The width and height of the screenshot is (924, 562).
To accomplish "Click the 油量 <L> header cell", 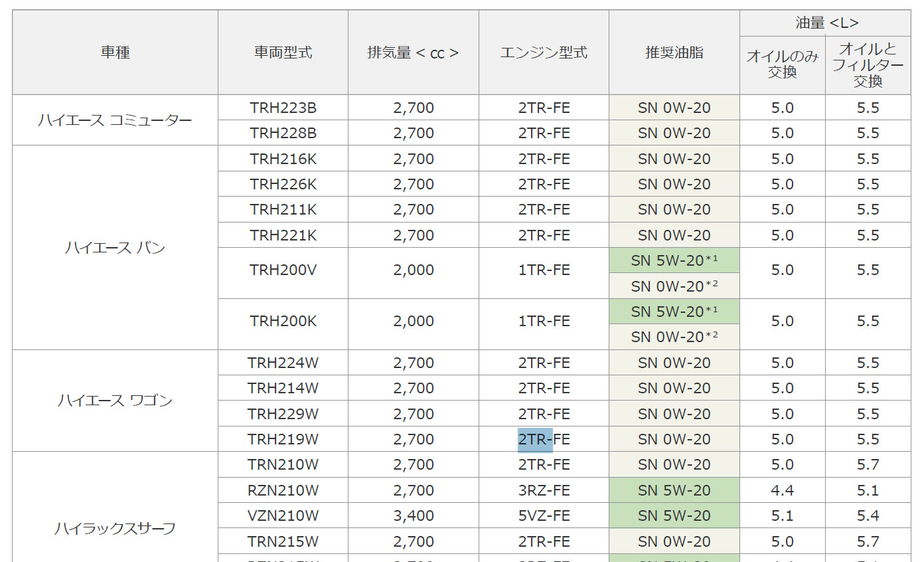I will click(x=827, y=23).
